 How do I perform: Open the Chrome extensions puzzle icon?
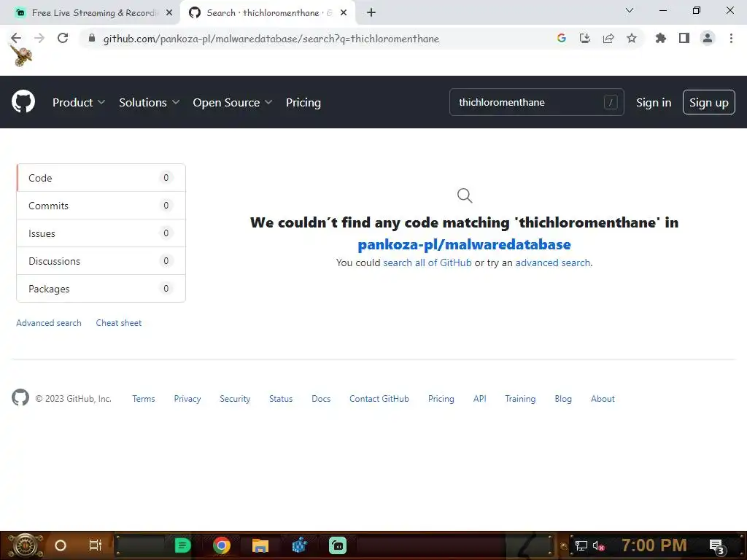(661, 38)
